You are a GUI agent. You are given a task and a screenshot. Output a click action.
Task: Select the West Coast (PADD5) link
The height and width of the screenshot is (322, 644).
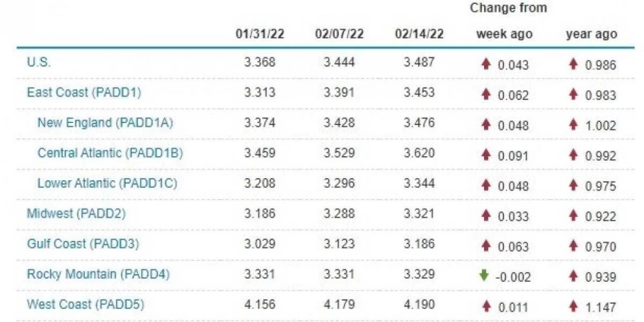coord(85,304)
